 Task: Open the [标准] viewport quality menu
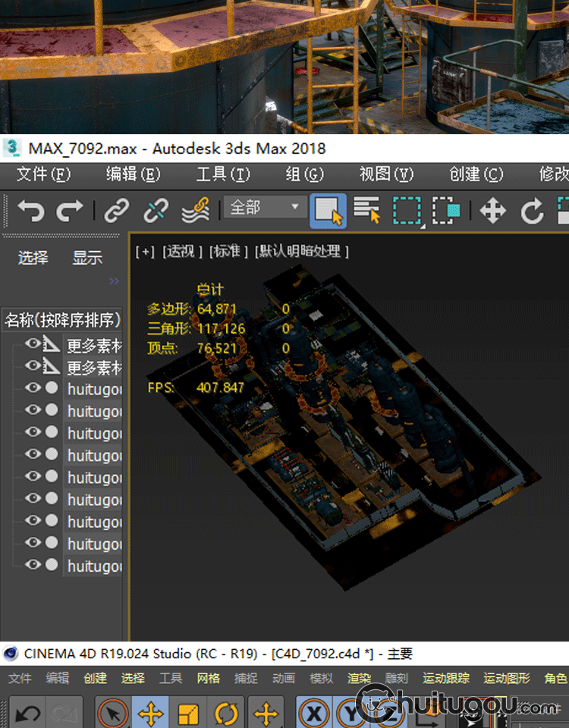(228, 252)
